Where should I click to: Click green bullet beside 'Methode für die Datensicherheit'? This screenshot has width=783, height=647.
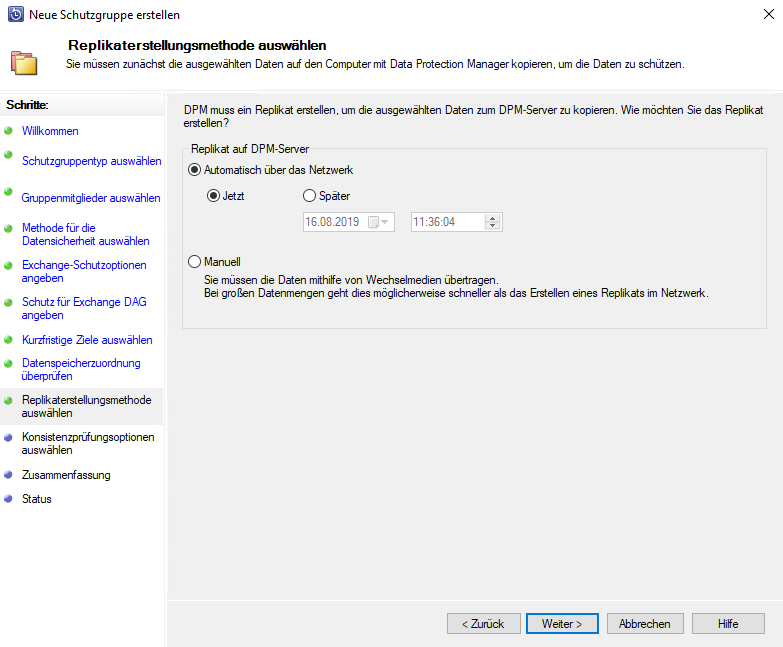[8, 229]
